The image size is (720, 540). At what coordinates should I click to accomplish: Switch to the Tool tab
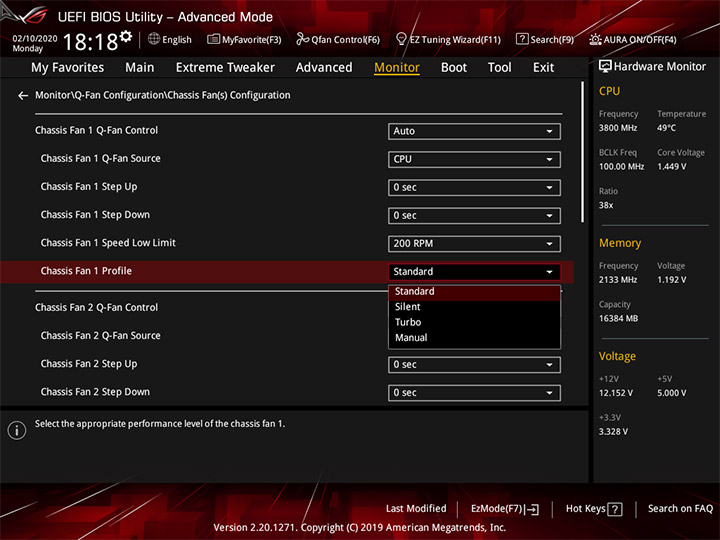pyautogui.click(x=499, y=68)
